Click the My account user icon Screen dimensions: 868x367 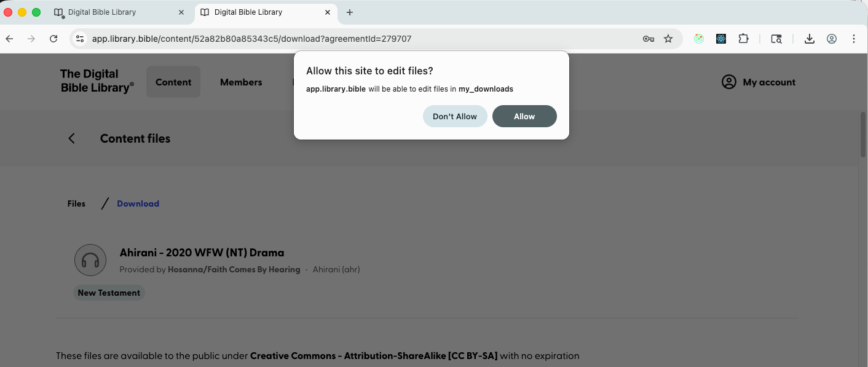point(729,82)
